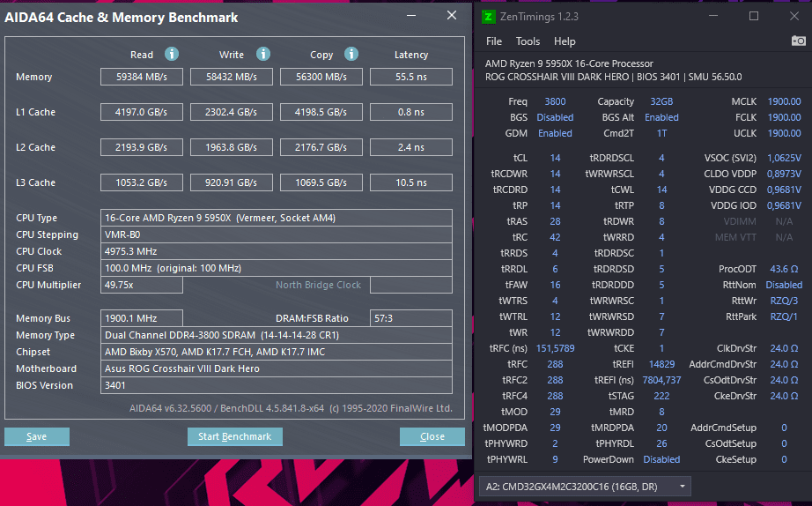Viewport: 812px width, 506px height.
Task: Click the tRC value 42
Action: point(555,237)
